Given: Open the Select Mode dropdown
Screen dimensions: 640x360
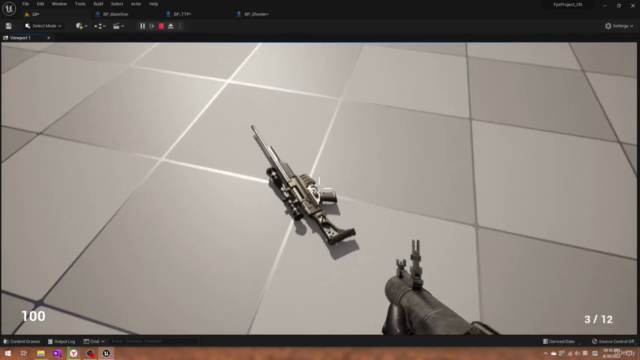Looking at the screenshot, I should [43, 26].
